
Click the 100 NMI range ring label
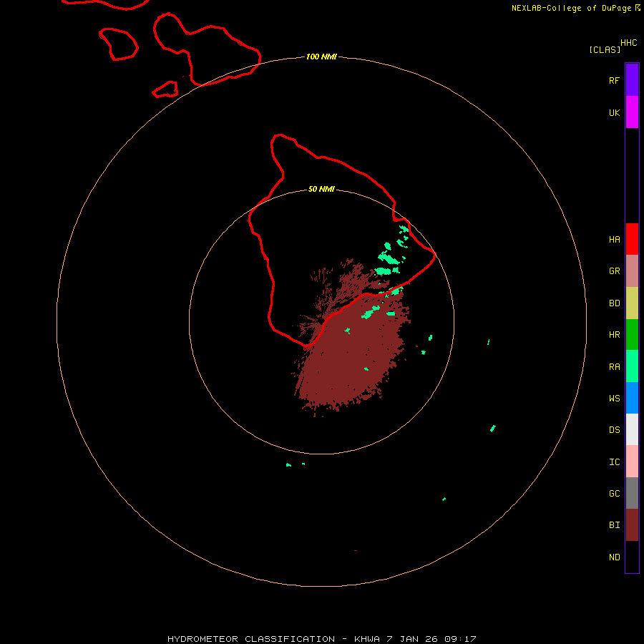(321, 57)
